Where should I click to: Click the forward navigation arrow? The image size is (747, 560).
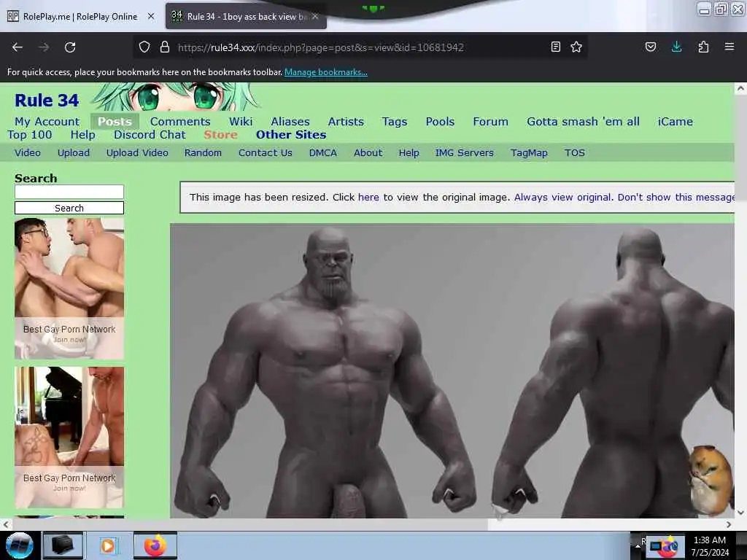tap(44, 47)
